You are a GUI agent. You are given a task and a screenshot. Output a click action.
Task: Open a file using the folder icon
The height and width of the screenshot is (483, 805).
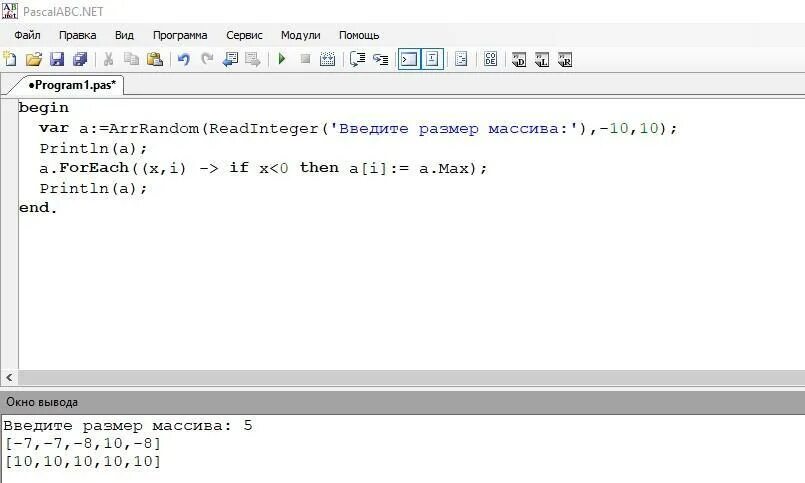(33, 59)
